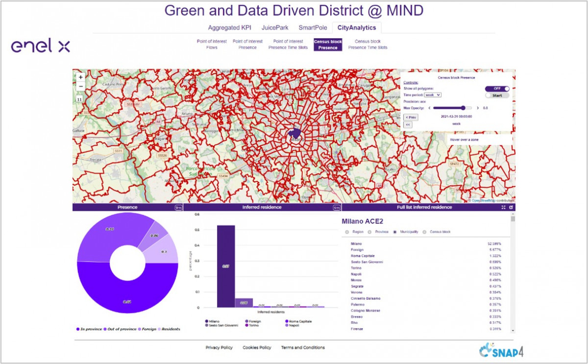Image resolution: width=588 pixels, height=364 pixels.
Task: Switch to the JuicePark tab
Action: tap(275, 27)
